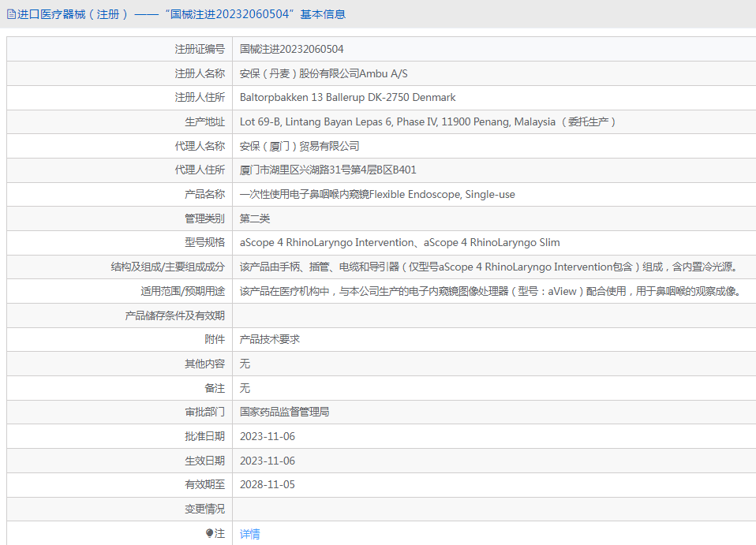756x545 pixels.
Task: Click the 2023-11-06 date in 批准日期 row
Action: [x=267, y=436]
